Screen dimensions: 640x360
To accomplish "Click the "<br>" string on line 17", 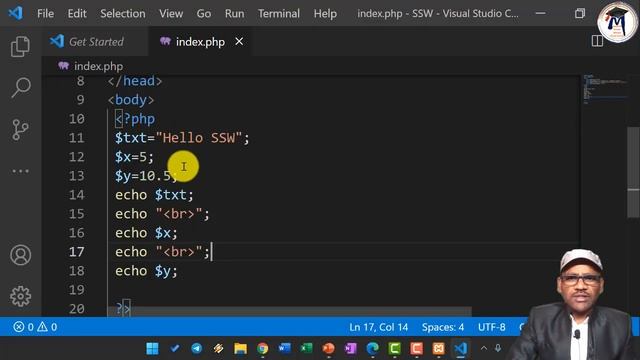I will [179, 252].
